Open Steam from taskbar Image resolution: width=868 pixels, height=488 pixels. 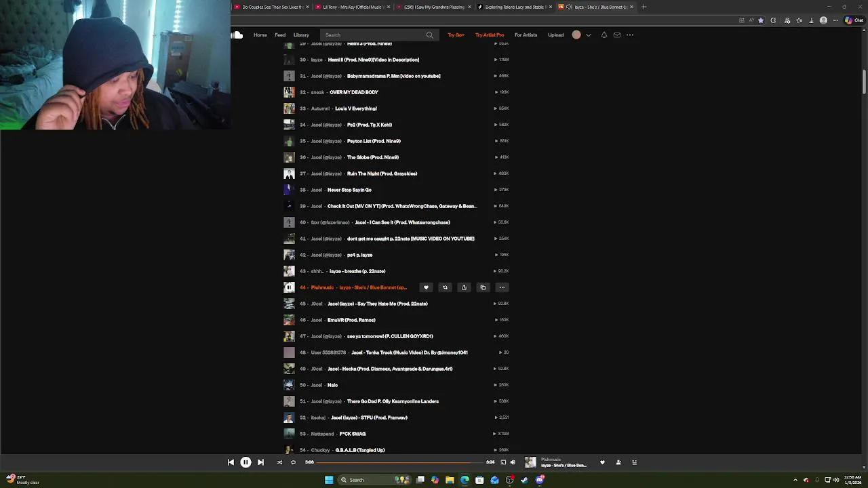pyautogui.click(x=524, y=480)
